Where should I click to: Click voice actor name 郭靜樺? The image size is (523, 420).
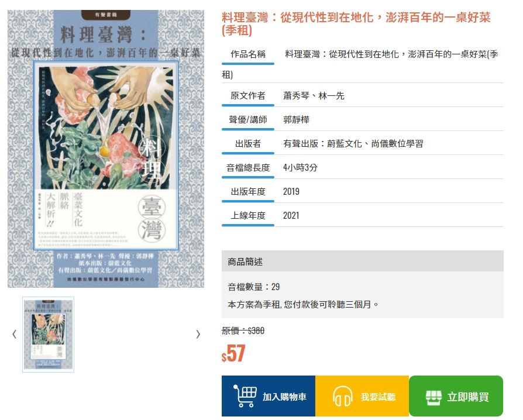coord(296,119)
